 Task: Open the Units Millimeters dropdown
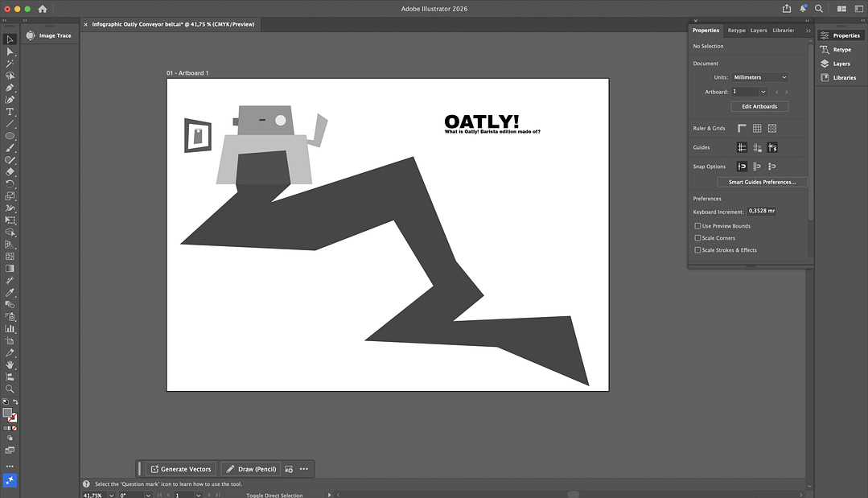(x=759, y=77)
